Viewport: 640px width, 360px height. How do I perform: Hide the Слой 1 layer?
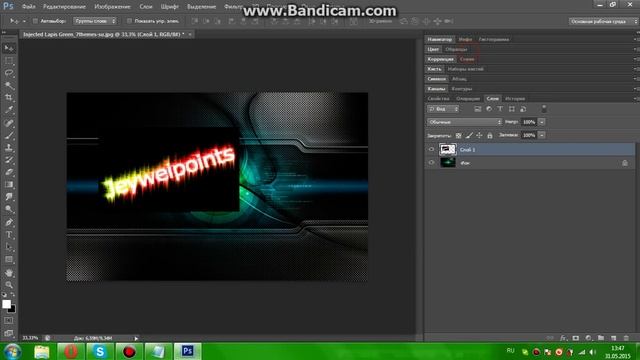[x=431, y=149]
